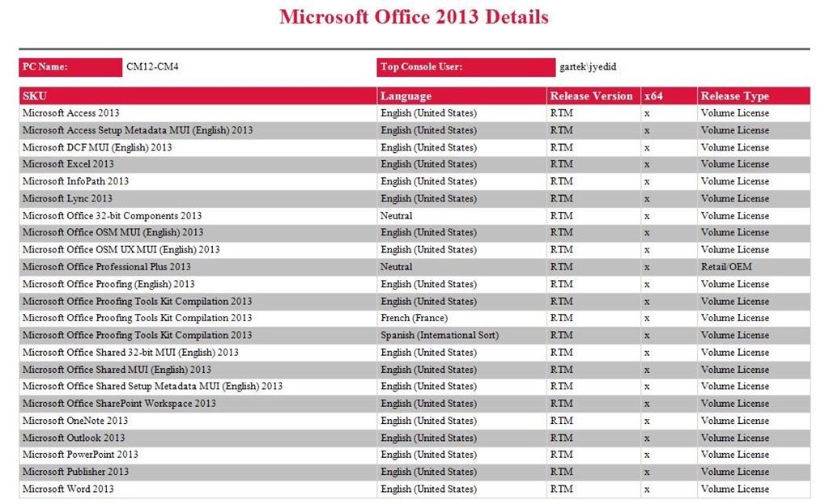Screen dimensions: 829x504
Task: Click the console user value "gartek\jyedid"
Action: point(588,66)
